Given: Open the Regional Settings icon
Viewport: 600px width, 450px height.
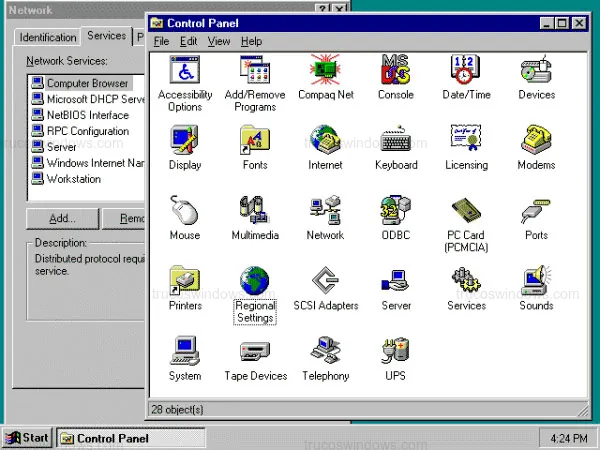Looking at the screenshot, I should point(255,281).
